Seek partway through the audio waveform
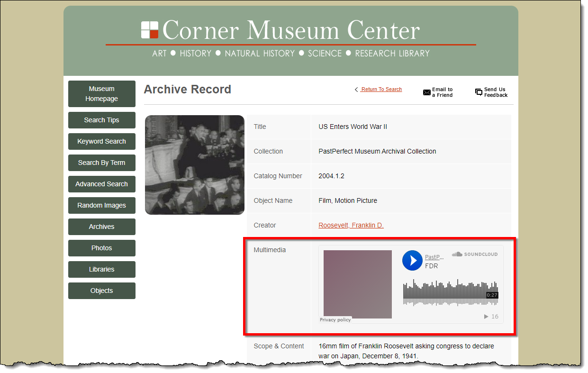 pyautogui.click(x=450, y=291)
